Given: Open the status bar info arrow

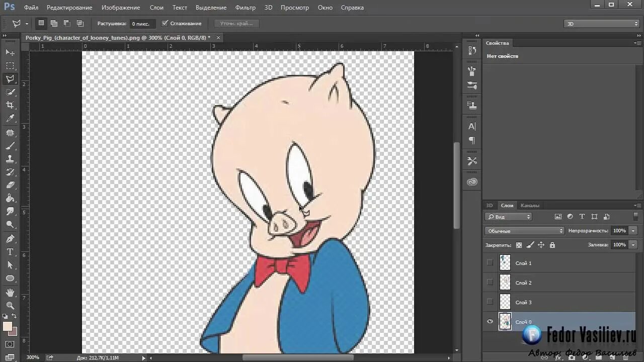Looking at the screenshot, I should (143, 357).
